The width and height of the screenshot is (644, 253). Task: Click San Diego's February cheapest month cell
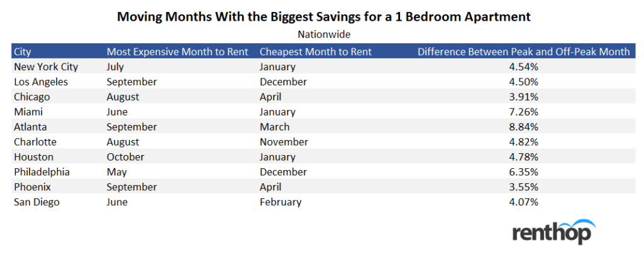280,202
